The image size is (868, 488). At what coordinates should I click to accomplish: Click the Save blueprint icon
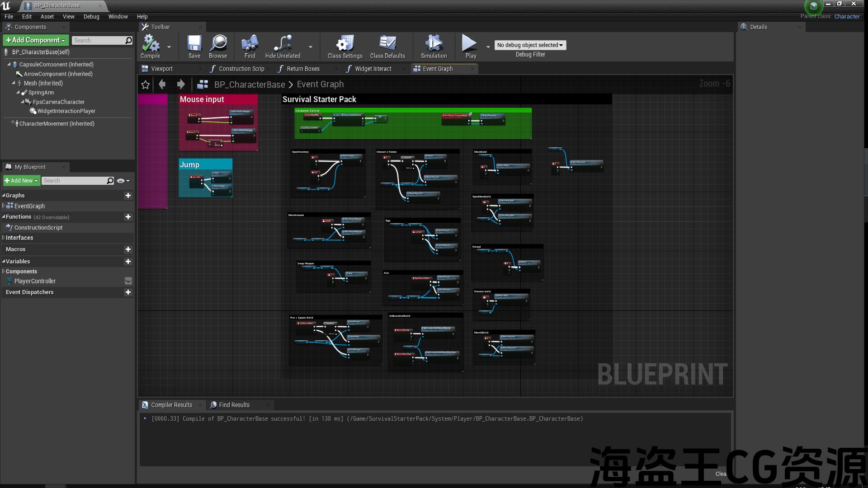(x=194, y=43)
